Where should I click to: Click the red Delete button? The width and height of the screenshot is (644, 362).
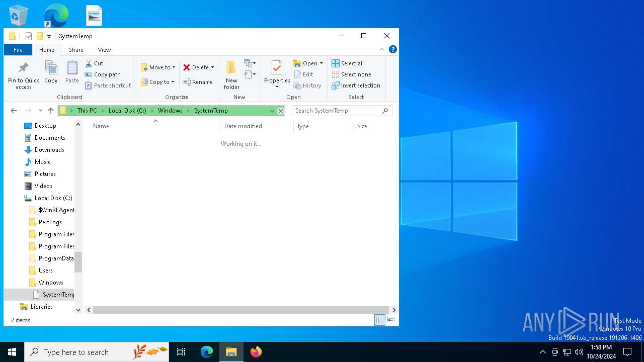point(196,67)
